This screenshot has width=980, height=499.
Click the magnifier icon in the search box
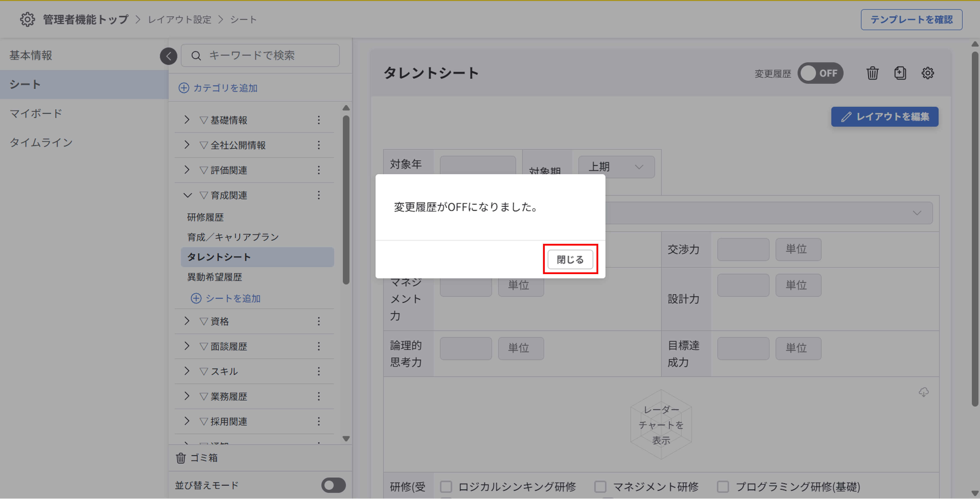[x=196, y=55]
